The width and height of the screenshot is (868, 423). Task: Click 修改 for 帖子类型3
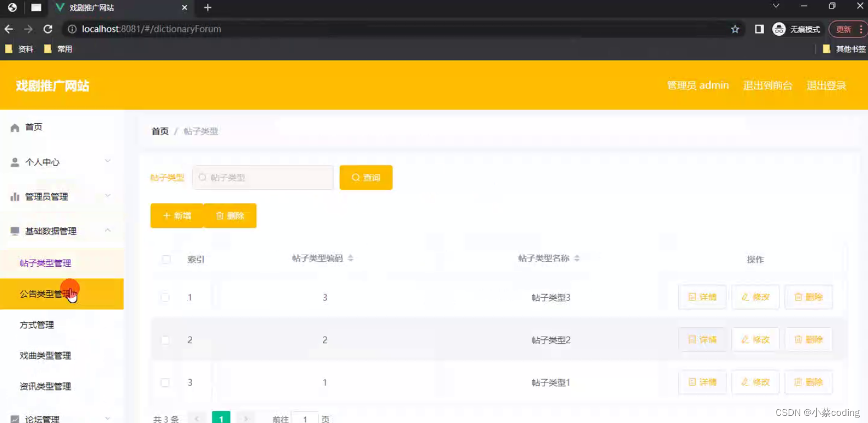point(755,297)
